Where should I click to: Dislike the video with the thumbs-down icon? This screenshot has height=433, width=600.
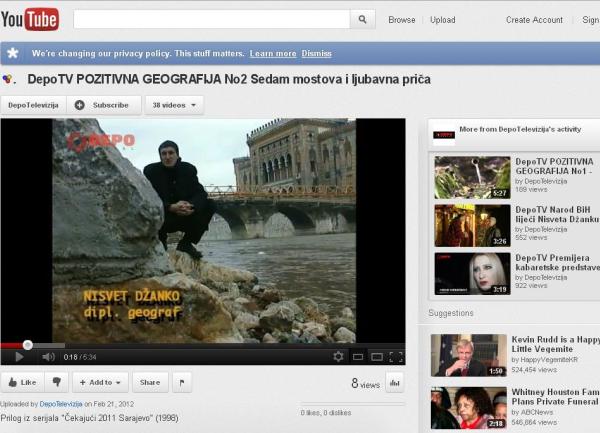pos(57,382)
